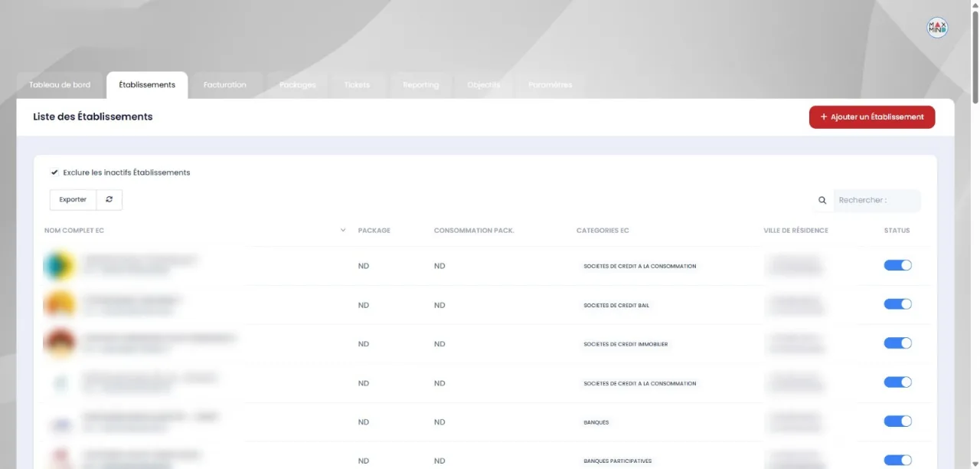Click in the Rechercher search field
Viewport: 980px width, 469px height.
pyautogui.click(x=877, y=200)
